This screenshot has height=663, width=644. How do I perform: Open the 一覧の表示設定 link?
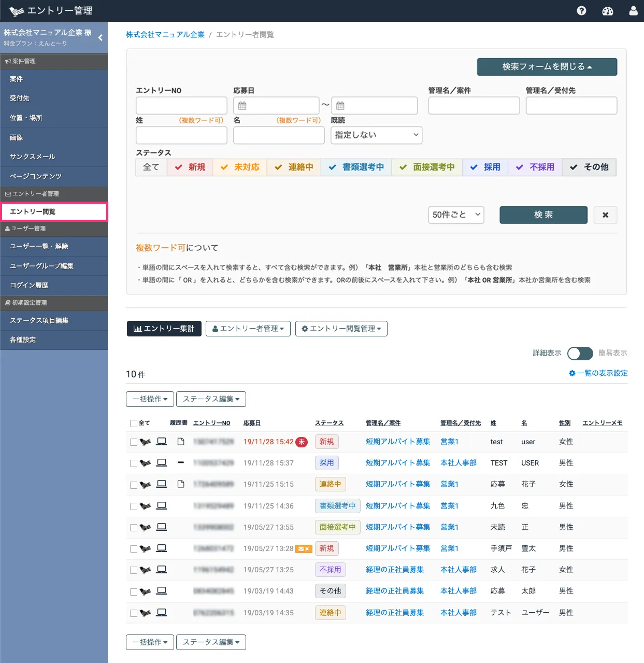[x=598, y=373]
